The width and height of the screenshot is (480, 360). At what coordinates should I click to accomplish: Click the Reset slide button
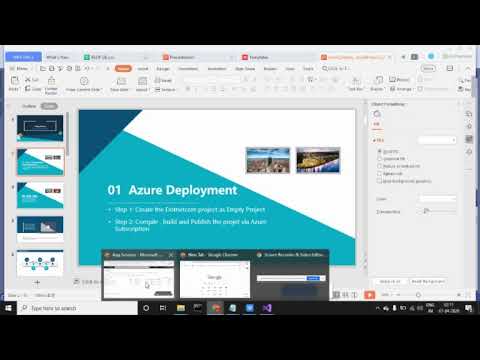tap(163, 80)
